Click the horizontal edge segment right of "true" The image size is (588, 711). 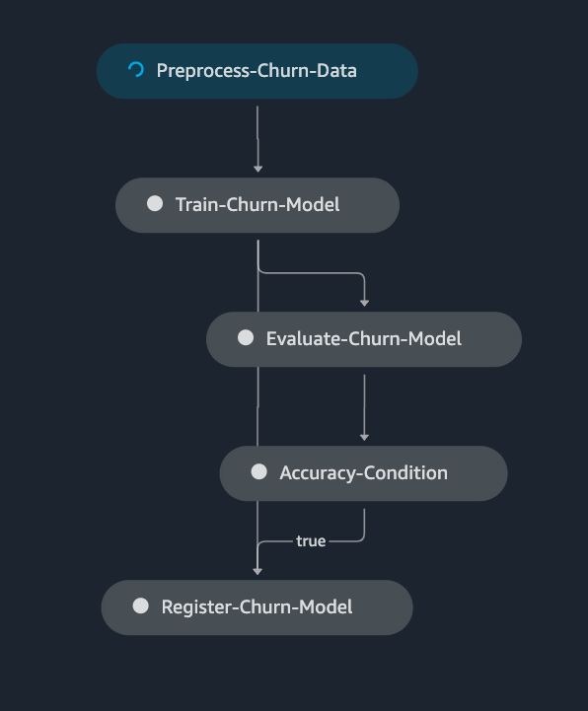pyautogui.click(x=346, y=541)
